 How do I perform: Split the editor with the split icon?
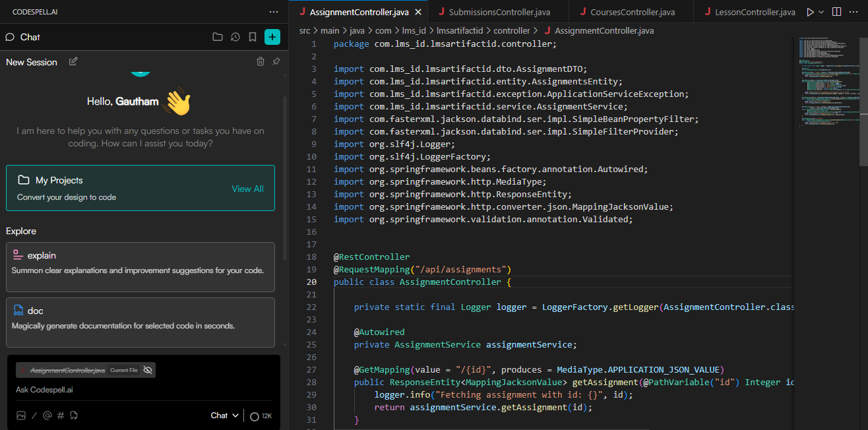(836, 12)
